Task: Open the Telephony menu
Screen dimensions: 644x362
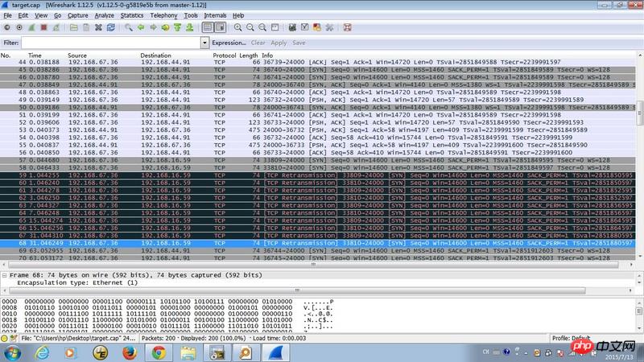Action: (x=163, y=15)
